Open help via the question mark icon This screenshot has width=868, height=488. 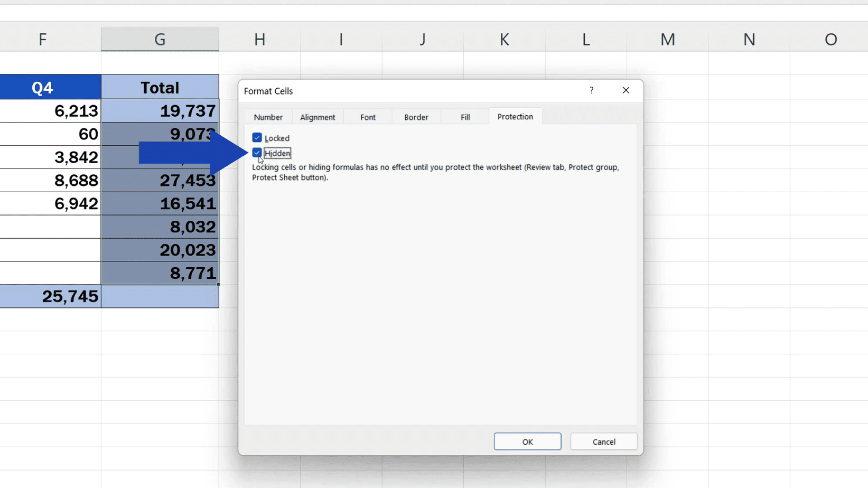(x=591, y=90)
